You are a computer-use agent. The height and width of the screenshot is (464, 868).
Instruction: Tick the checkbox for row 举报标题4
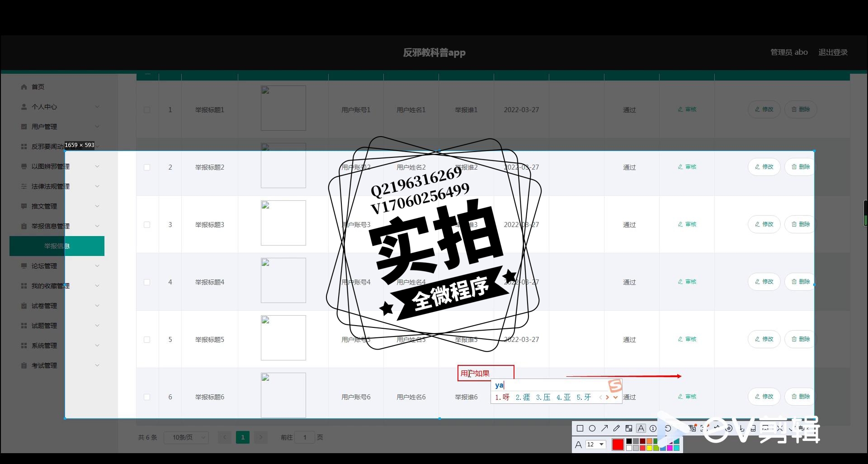(147, 282)
